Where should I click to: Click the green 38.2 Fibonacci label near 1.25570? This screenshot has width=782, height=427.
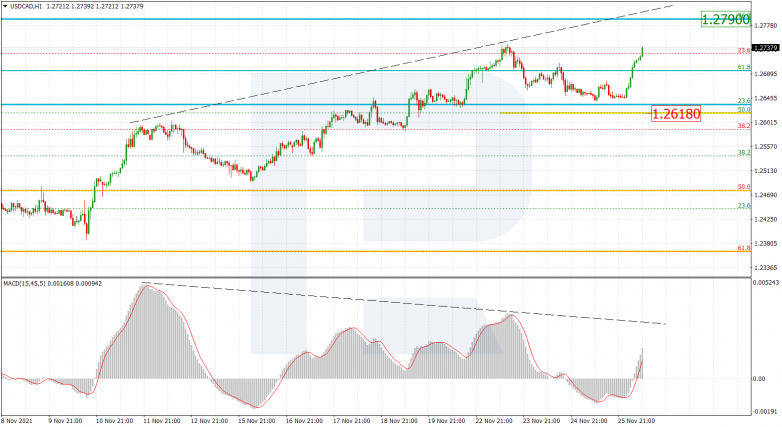click(x=744, y=153)
